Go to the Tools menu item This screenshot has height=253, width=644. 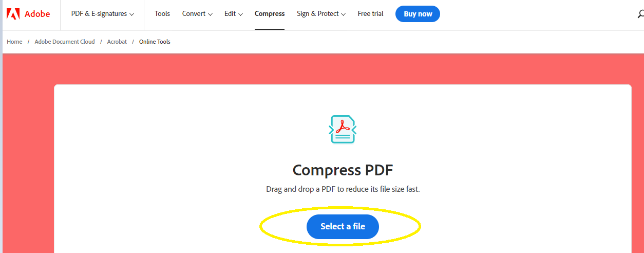[162, 14]
